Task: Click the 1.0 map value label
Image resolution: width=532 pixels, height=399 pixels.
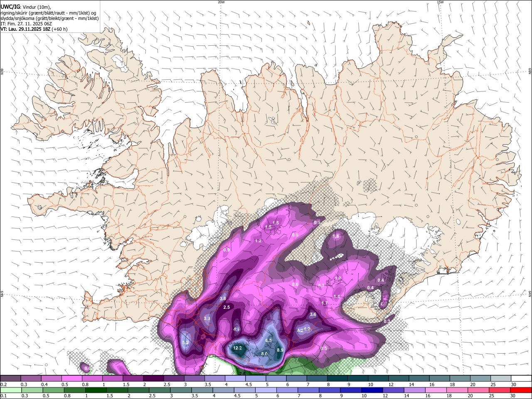Action: pyautogui.click(x=338, y=278)
